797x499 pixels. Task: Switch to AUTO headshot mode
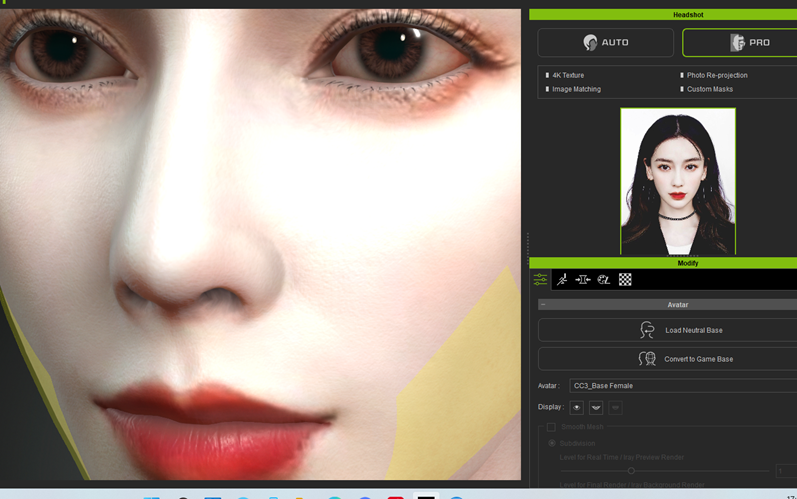click(605, 42)
